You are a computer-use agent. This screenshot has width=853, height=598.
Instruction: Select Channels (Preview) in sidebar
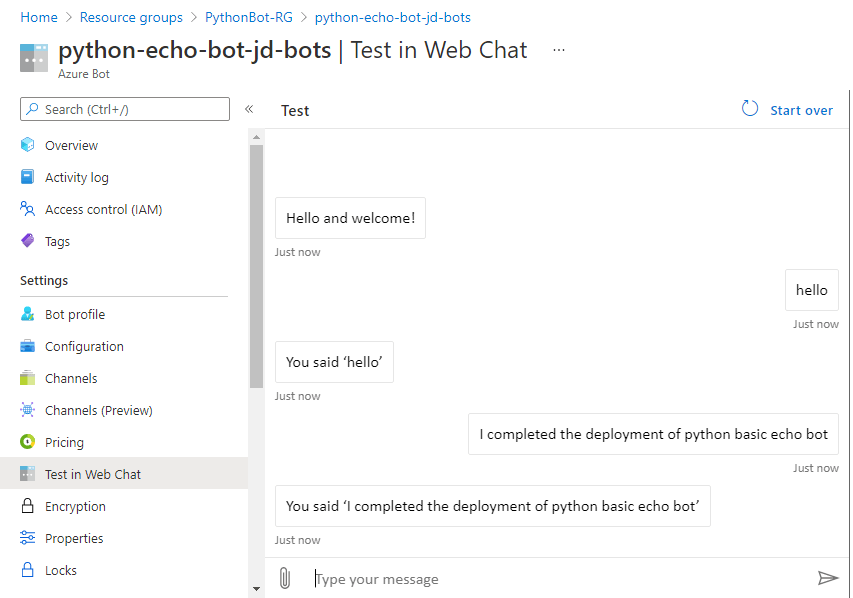pyautogui.click(x=98, y=410)
